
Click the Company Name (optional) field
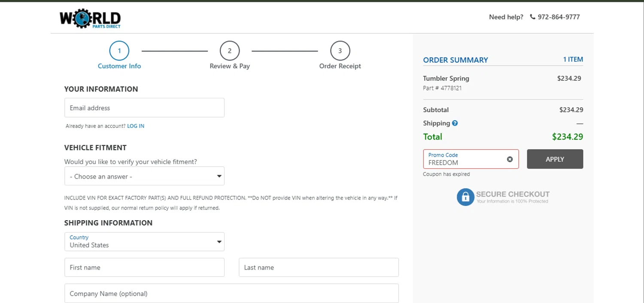pos(231,294)
